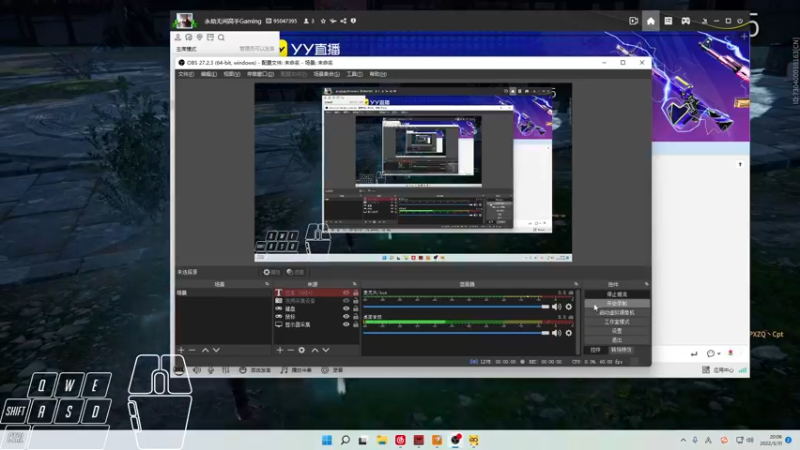Click the Stop Streaming button in controls

click(x=617, y=294)
